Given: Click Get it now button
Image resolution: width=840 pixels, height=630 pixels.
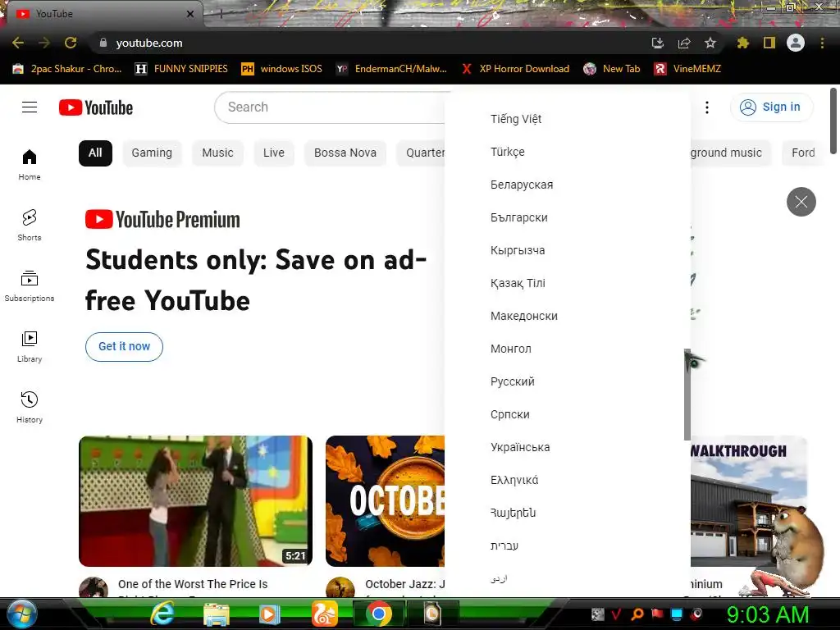Looking at the screenshot, I should [125, 347].
